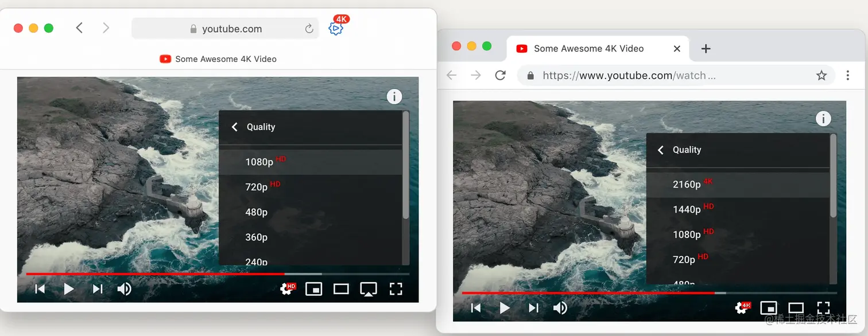Image resolution: width=868 pixels, height=336 pixels.
Task: Seek on the Safari video progress bar
Action: [x=218, y=274]
